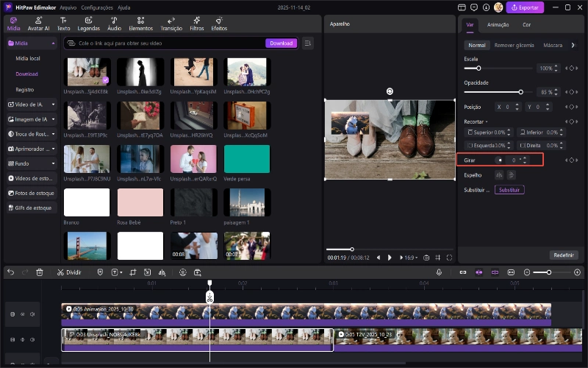The width and height of the screenshot is (588, 368).
Task: Adjust the Opacidade slider handle
Action: click(x=521, y=92)
